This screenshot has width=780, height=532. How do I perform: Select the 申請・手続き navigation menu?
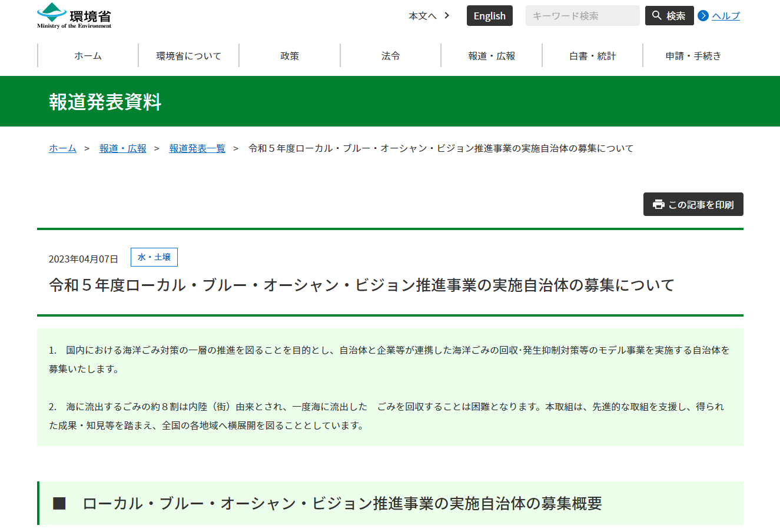(693, 56)
